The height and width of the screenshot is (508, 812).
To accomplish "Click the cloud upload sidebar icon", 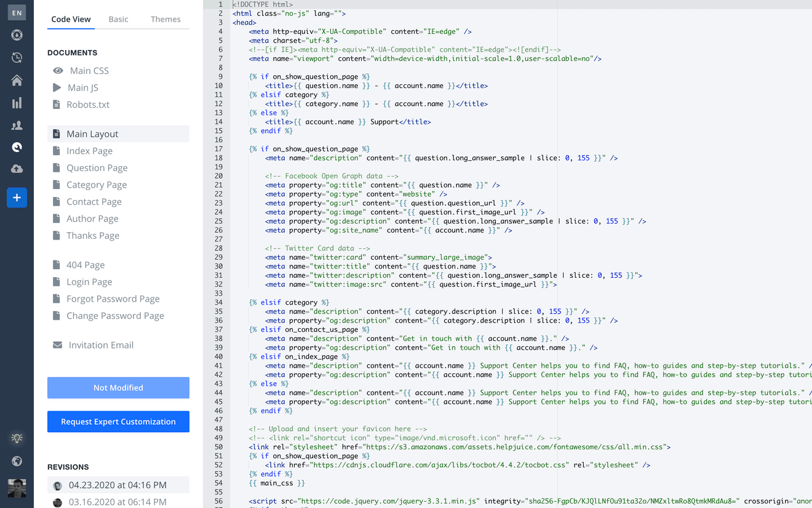I will coord(17,169).
